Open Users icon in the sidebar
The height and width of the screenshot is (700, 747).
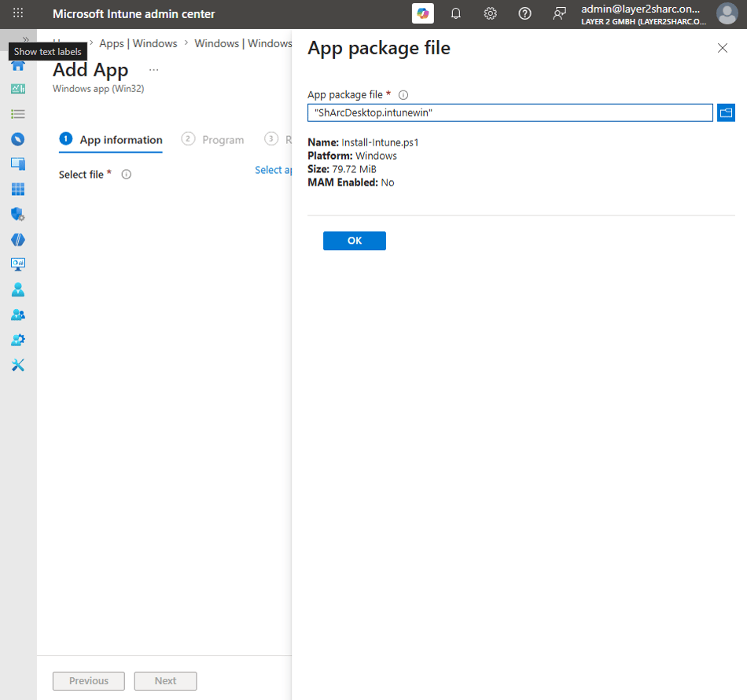(x=18, y=289)
